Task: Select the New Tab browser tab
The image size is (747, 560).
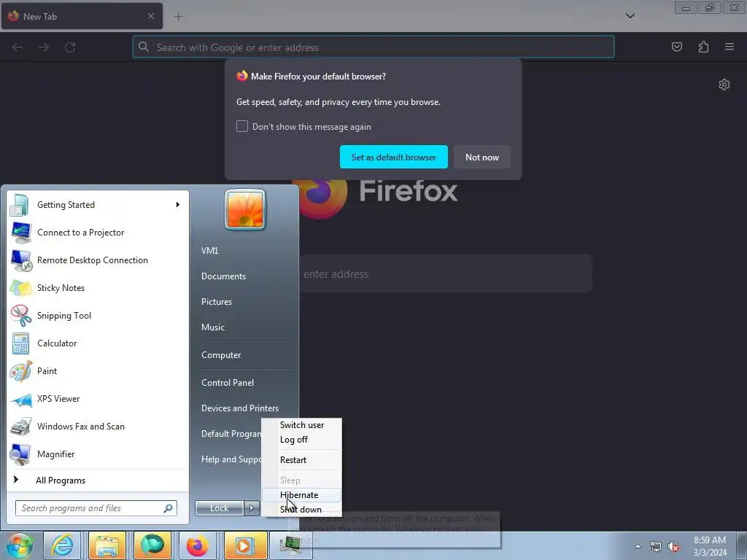Action: [82, 16]
